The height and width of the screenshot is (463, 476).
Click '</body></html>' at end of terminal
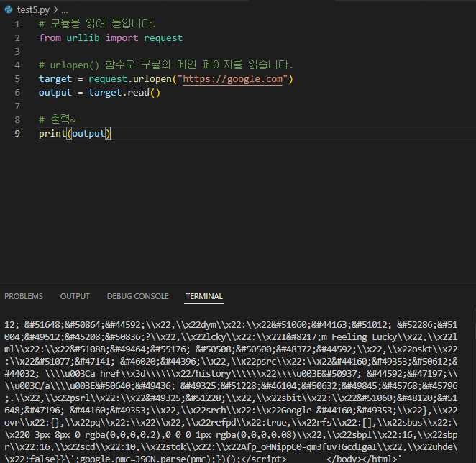pos(362,459)
